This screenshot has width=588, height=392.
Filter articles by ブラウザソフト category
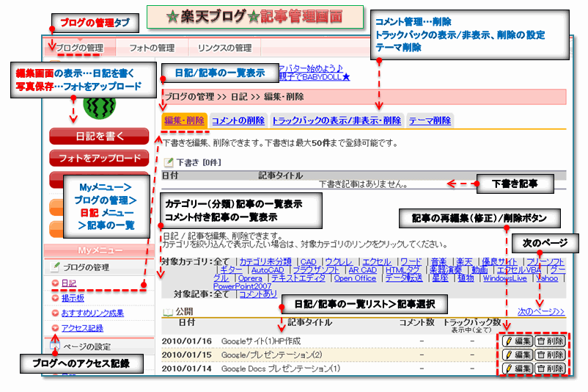(x=316, y=270)
